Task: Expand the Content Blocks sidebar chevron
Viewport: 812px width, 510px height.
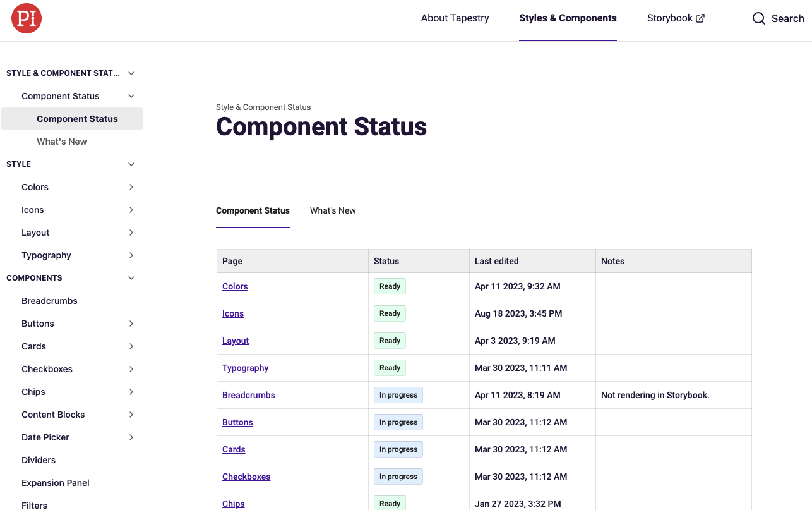Action: coord(131,415)
